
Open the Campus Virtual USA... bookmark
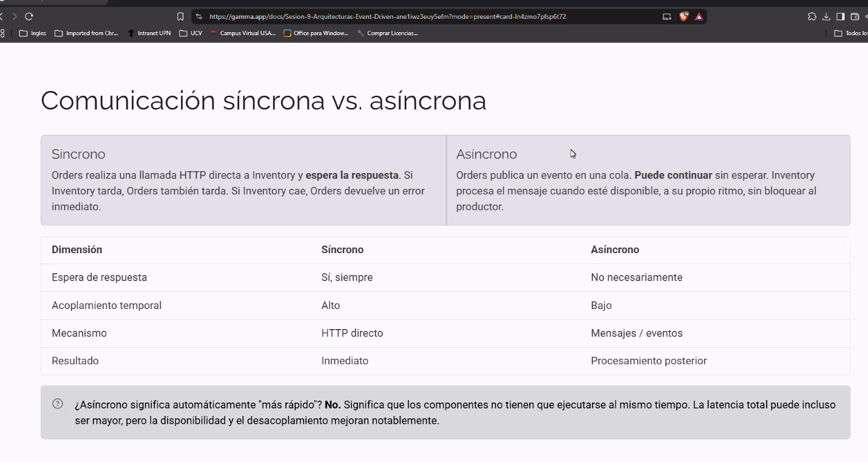pyautogui.click(x=243, y=33)
